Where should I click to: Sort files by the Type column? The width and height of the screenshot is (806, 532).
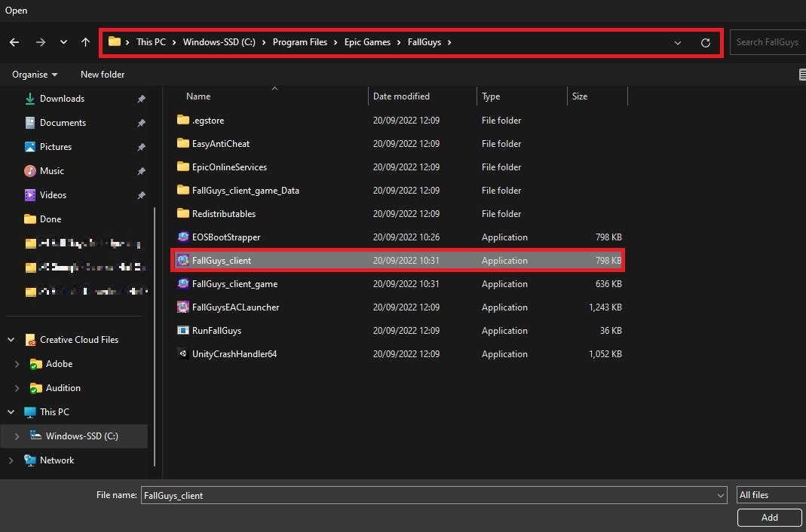point(491,96)
